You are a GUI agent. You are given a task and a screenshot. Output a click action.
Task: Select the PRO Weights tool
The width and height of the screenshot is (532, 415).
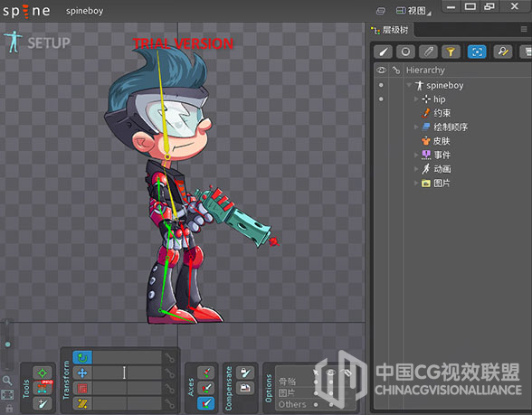(x=43, y=388)
